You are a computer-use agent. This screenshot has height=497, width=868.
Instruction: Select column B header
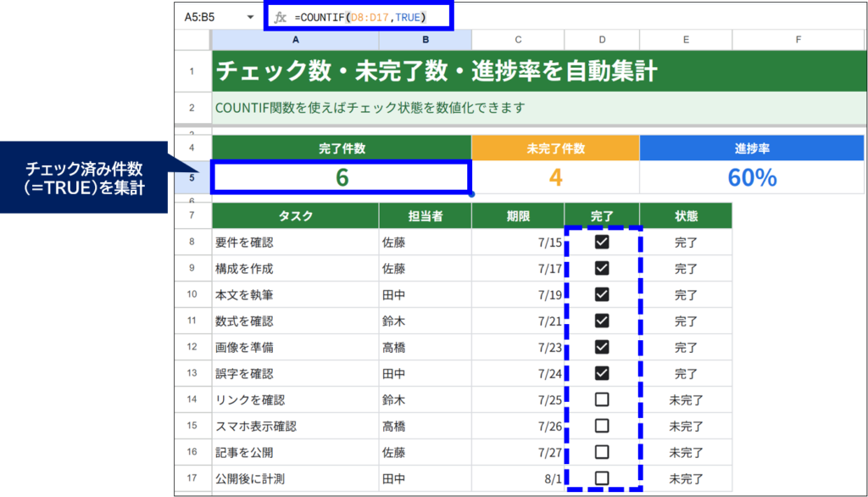point(426,40)
